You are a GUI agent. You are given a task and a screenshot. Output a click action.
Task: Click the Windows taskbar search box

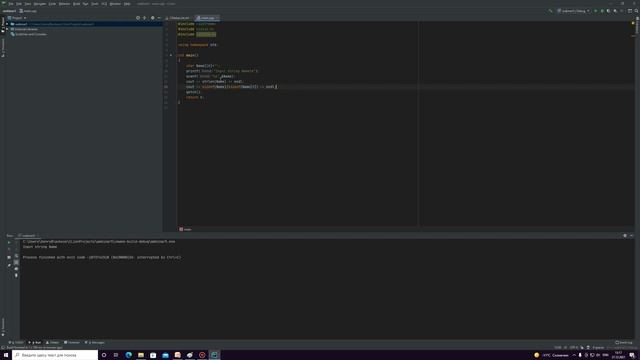pos(55,355)
